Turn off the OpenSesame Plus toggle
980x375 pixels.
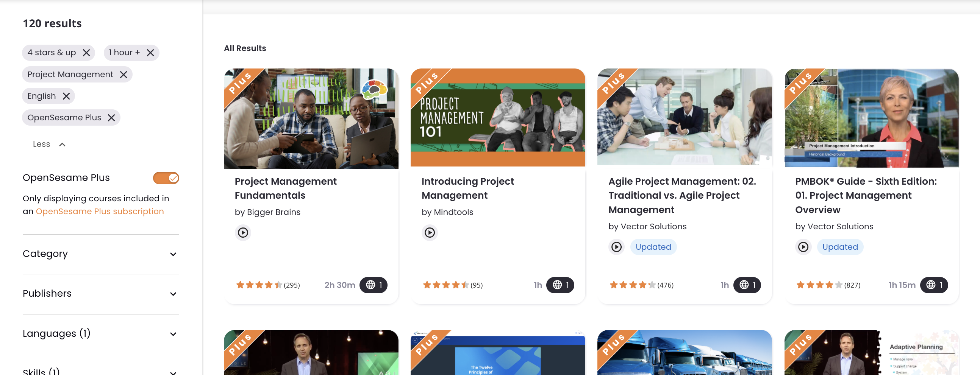coord(166,178)
